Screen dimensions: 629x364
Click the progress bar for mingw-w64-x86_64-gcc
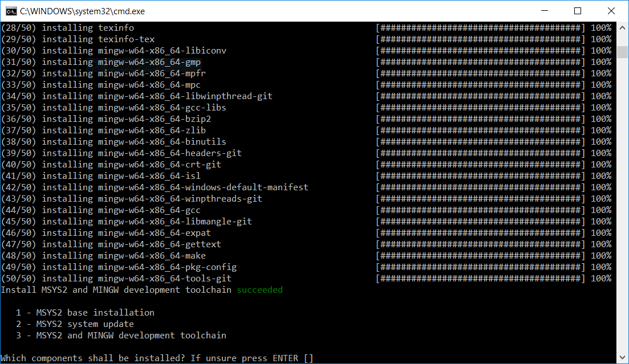coord(480,210)
